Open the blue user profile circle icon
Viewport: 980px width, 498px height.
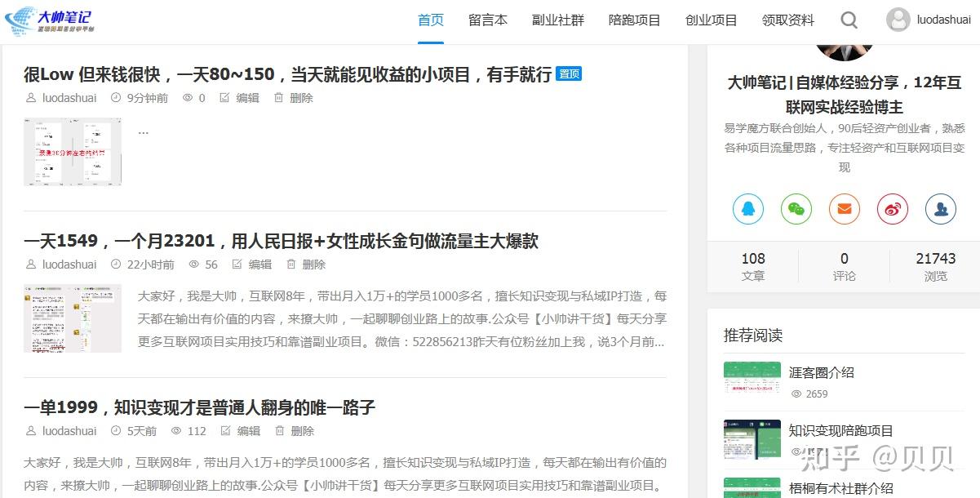coord(941,209)
